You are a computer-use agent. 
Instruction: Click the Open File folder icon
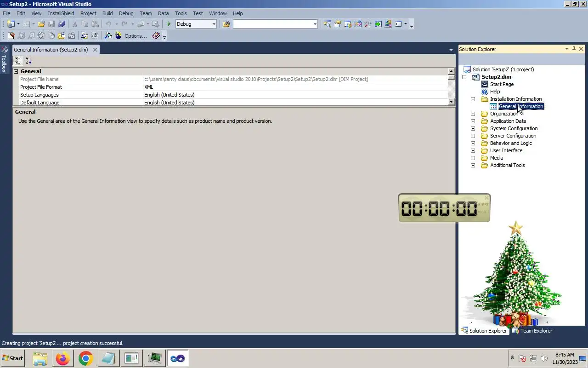pos(41,24)
